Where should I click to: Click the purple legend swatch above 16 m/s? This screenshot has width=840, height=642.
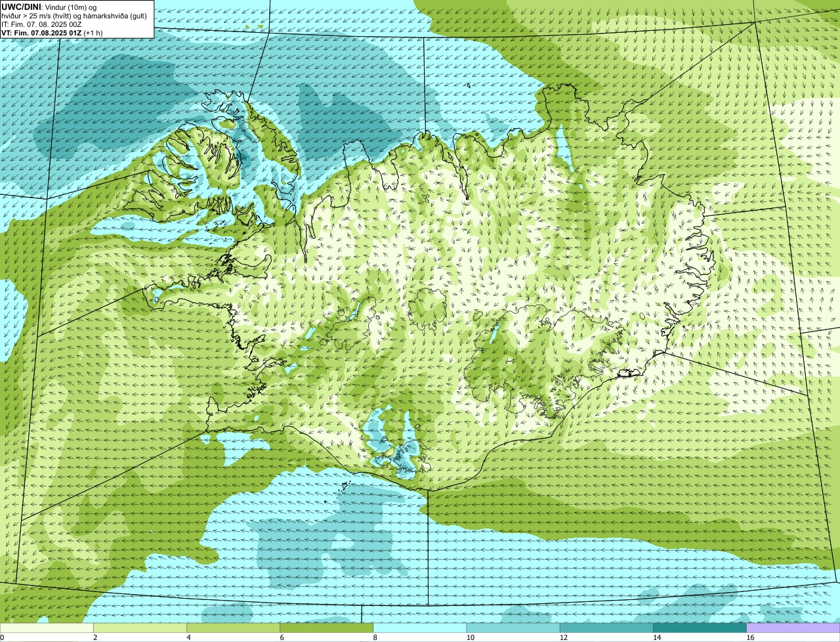tap(793, 628)
